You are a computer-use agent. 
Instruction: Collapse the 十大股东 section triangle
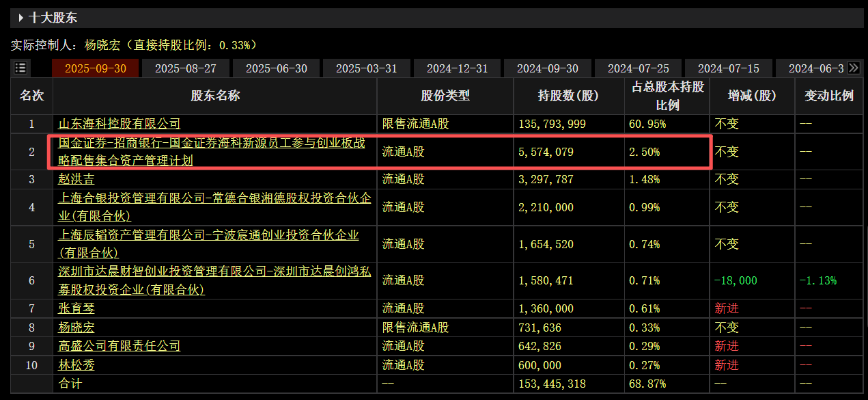[21, 18]
